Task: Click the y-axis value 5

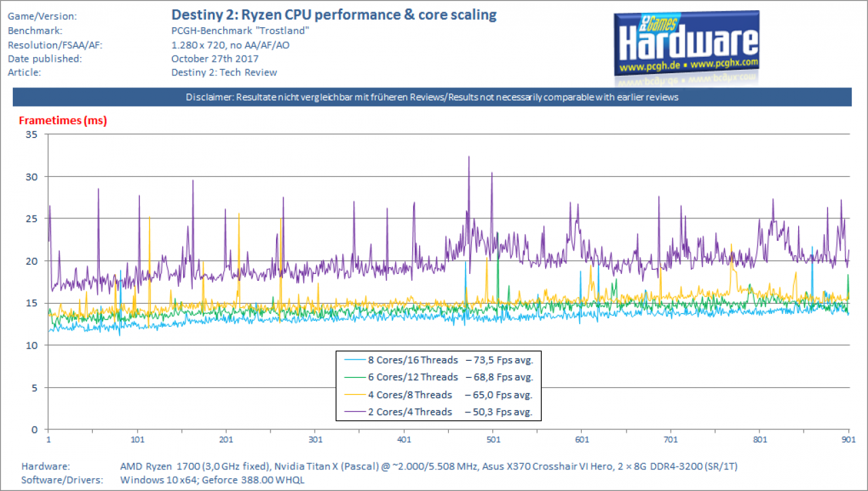Action: click(x=35, y=387)
